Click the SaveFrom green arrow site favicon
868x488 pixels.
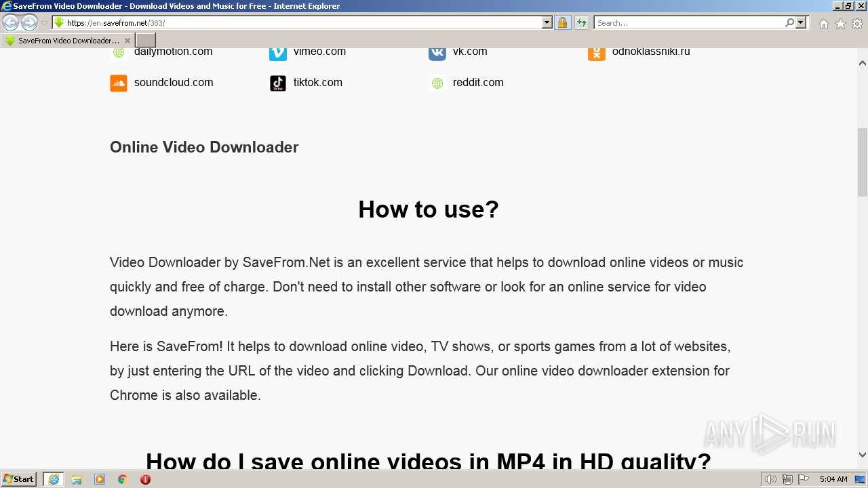[x=59, y=23]
